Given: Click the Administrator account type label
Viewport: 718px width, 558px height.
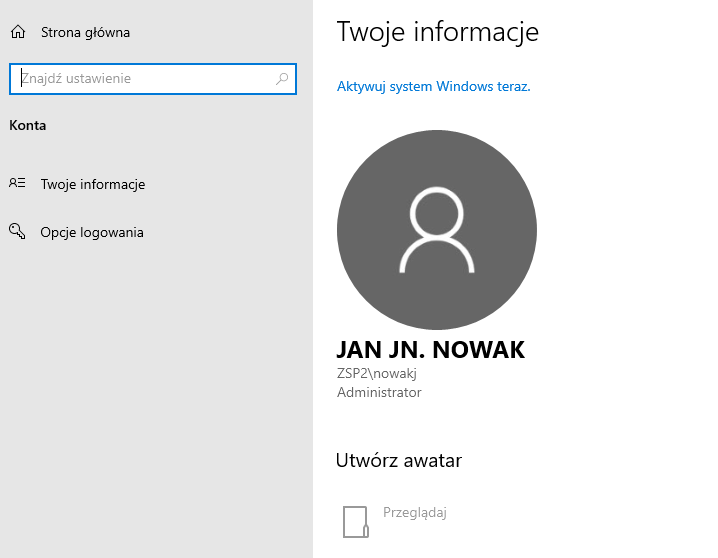Looking at the screenshot, I should pyautogui.click(x=379, y=392).
